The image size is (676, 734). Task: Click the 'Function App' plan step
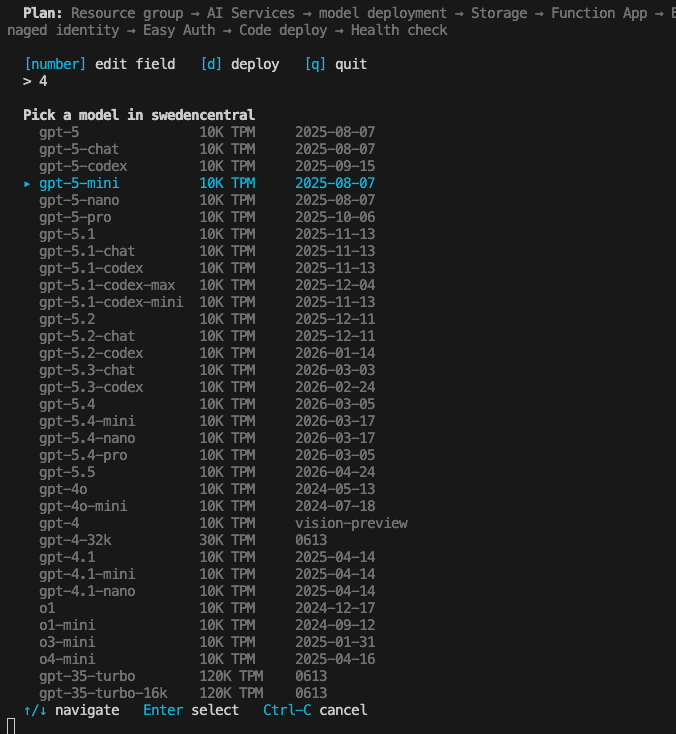[x=599, y=13]
